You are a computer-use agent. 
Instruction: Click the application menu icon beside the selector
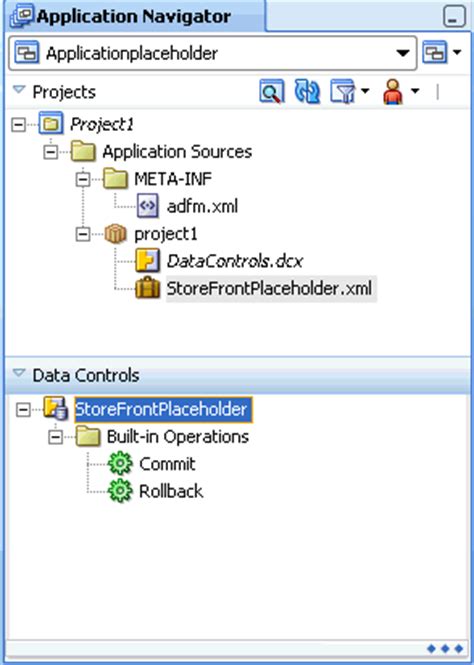point(441,53)
